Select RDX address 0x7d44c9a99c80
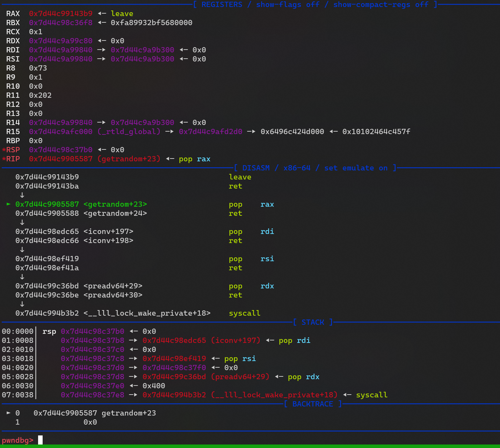This screenshot has width=500, height=448. click(x=61, y=41)
